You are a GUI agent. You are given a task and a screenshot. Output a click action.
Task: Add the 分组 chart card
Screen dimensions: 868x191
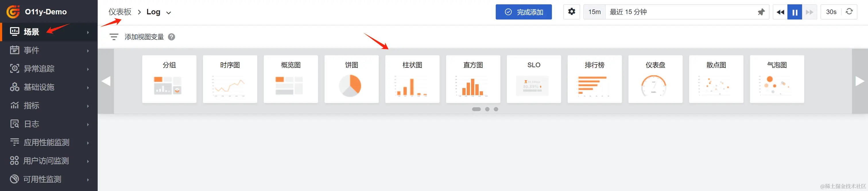point(169,79)
